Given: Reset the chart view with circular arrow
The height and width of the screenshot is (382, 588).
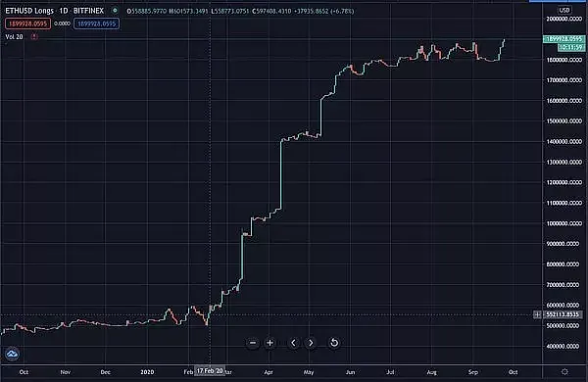Looking at the screenshot, I should (x=334, y=343).
